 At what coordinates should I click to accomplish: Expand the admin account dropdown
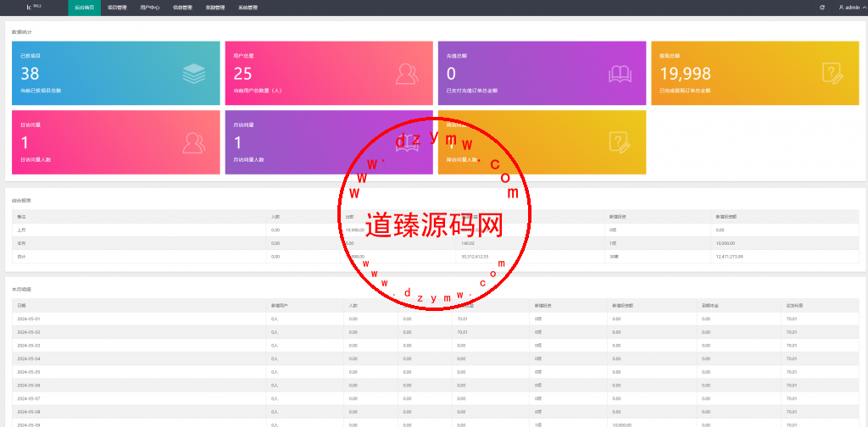tap(852, 8)
